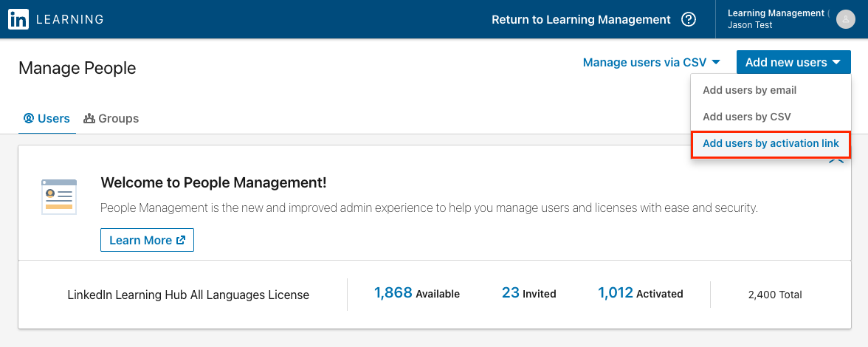Open the help question mark icon

689,19
